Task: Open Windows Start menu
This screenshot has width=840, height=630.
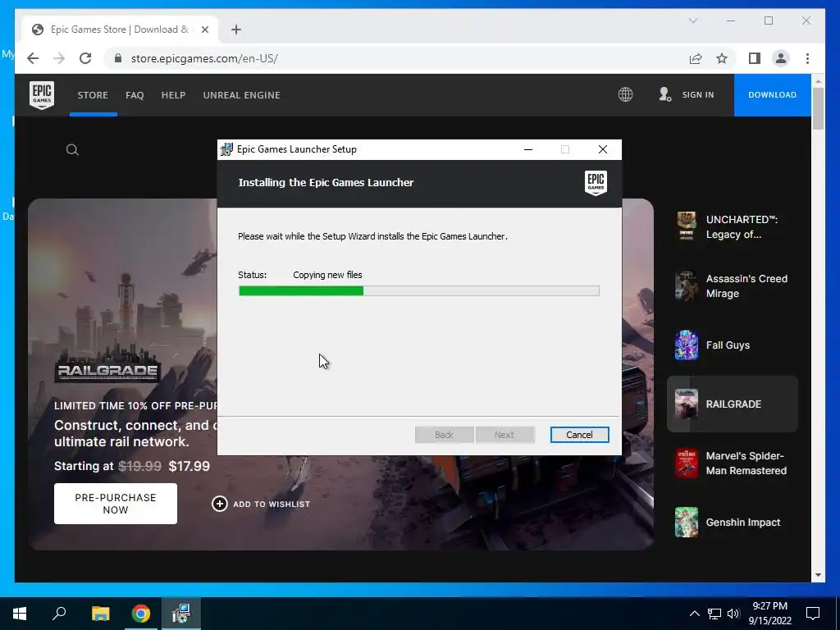Action: tap(20, 614)
